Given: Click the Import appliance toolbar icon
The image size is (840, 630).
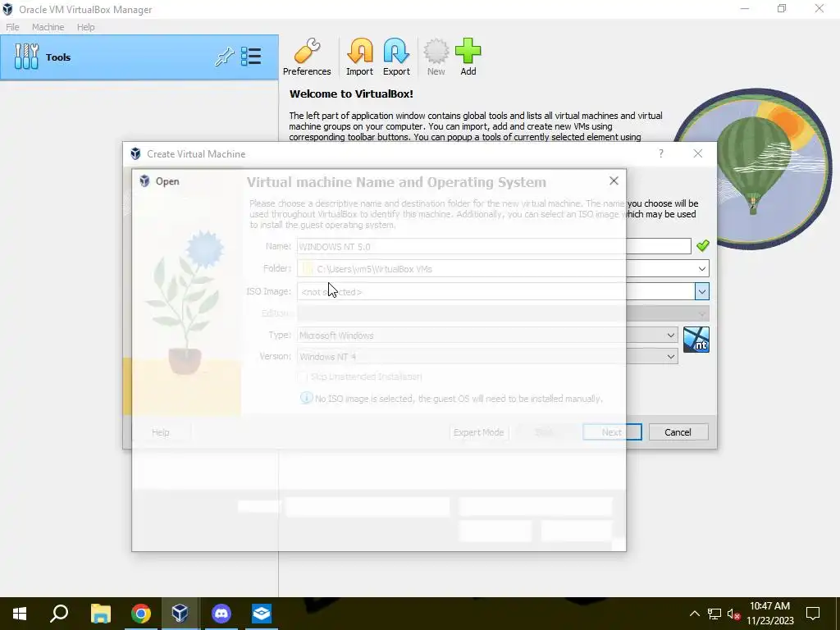Looking at the screenshot, I should click(x=359, y=57).
